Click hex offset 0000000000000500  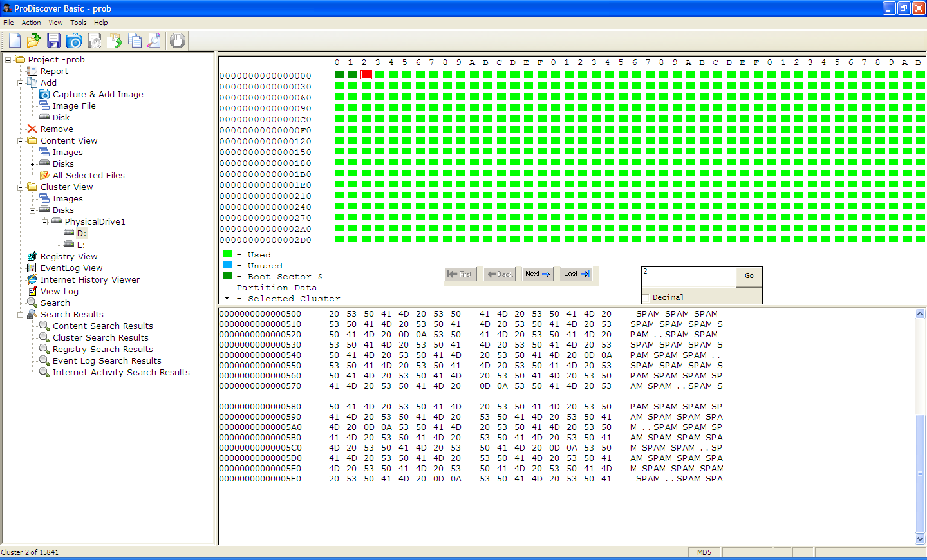(260, 314)
